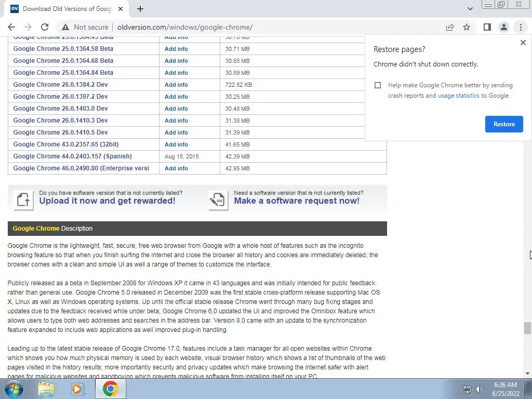Viewport: 532px width, 399px height.
Task: Bookmark this tab with the star icon
Action: coord(467,27)
